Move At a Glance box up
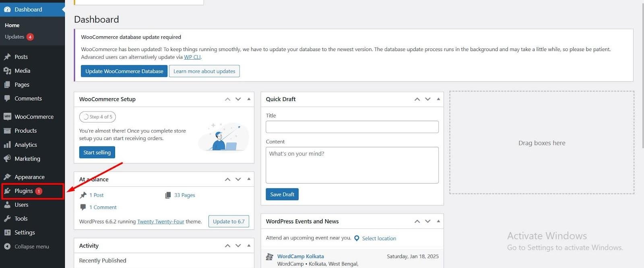Screen dimensions: 644x268 click(x=227, y=179)
